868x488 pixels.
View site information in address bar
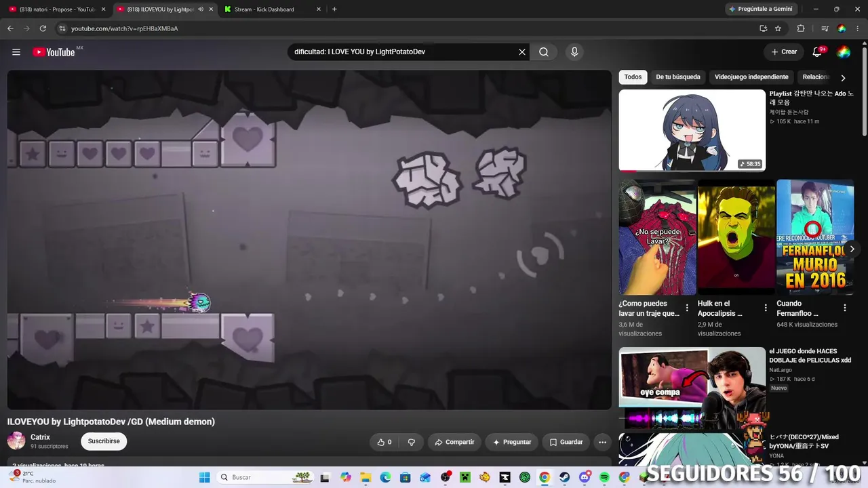pos(62,28)
